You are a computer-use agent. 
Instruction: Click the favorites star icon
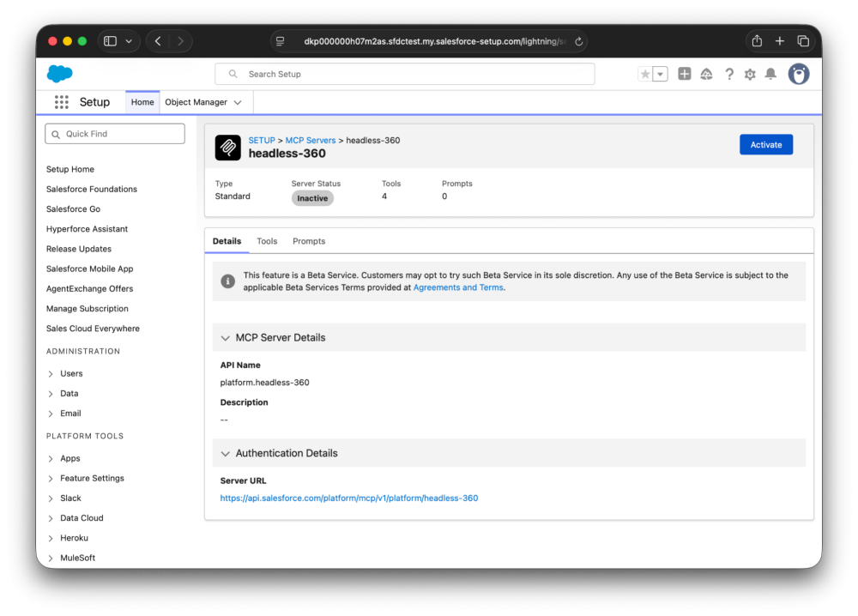pyautogui.click(x=645, y=74)
